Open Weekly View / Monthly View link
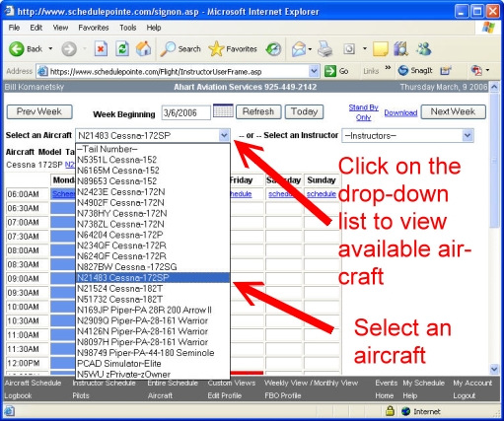The image size is (504, 421). click(311, 383)
